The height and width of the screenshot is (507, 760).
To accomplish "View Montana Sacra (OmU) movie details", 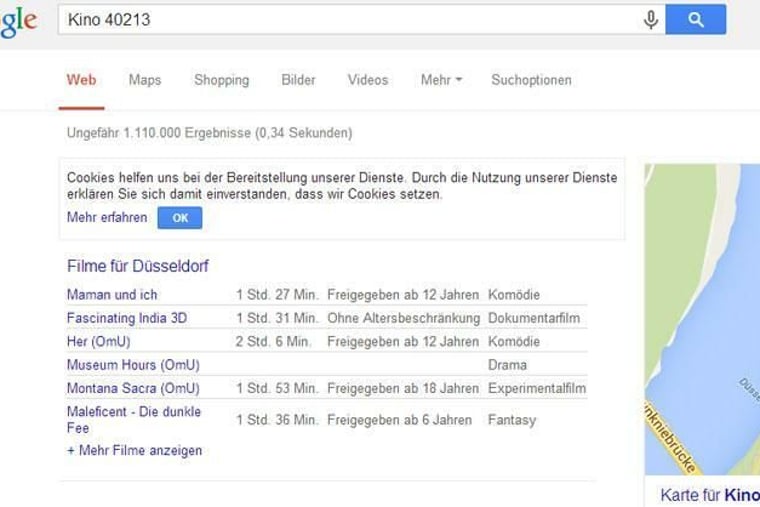I will click(x=133, y=388).
